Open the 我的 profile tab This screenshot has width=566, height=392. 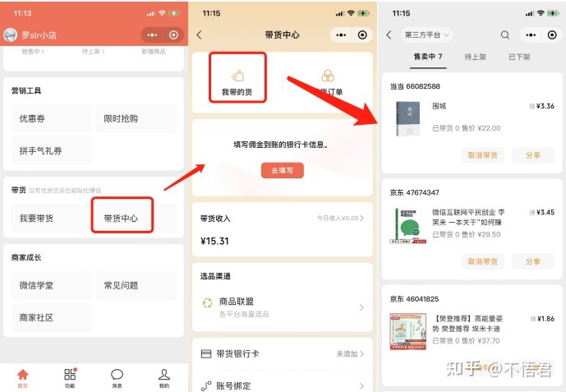tap(163, 378)
